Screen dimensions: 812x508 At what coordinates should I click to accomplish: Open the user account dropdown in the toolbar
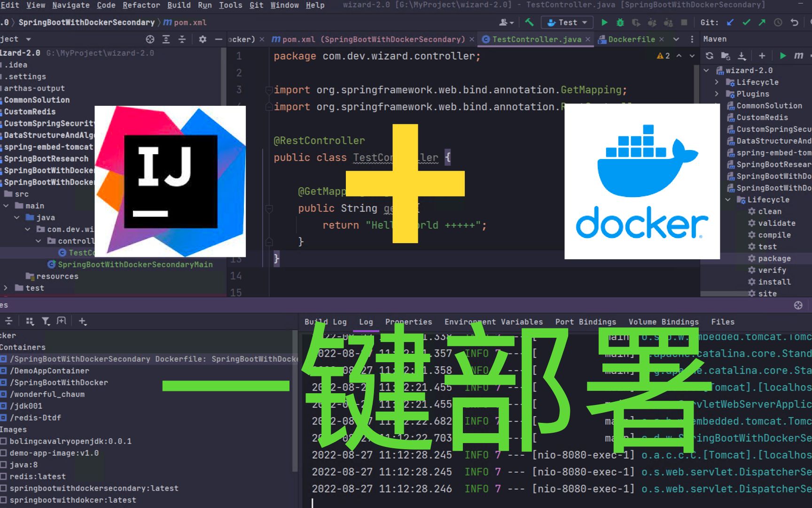(x=506, y=22)
